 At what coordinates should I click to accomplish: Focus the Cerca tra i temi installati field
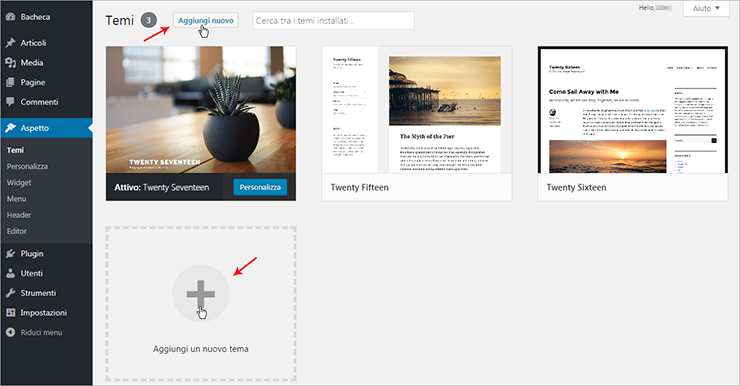333,21
